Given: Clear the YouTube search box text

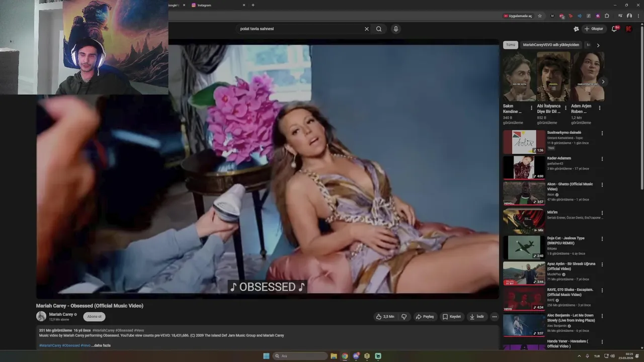Looking at the screenshot, I should click(367, 29).
